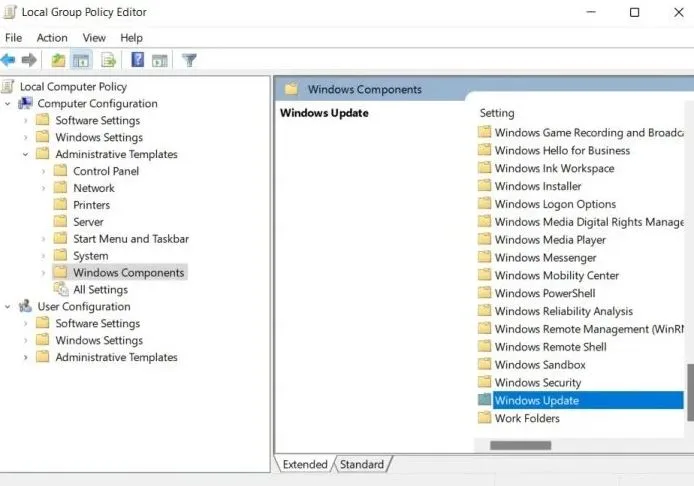
Task: Click folder icon beside Windows Sandbox
Action: (485, 364)
